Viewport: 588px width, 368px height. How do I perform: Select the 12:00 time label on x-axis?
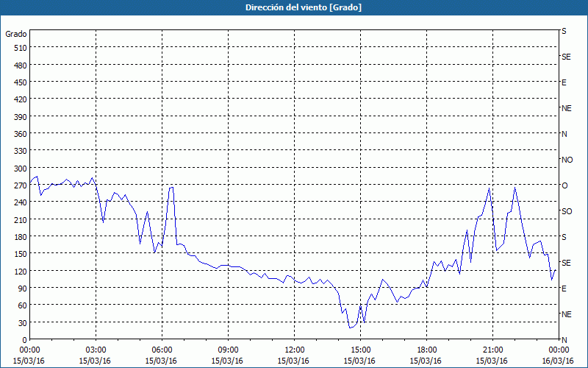tap(293, 350)
